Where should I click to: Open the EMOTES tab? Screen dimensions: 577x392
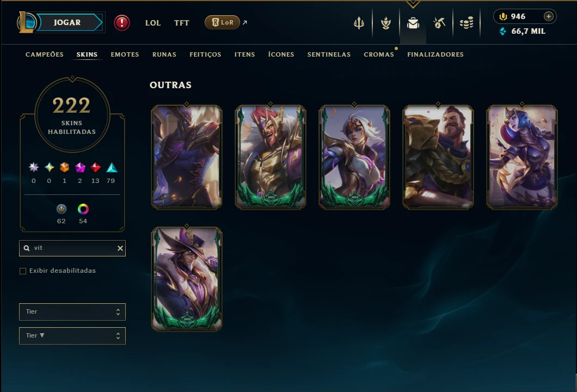tap(125, 54)
